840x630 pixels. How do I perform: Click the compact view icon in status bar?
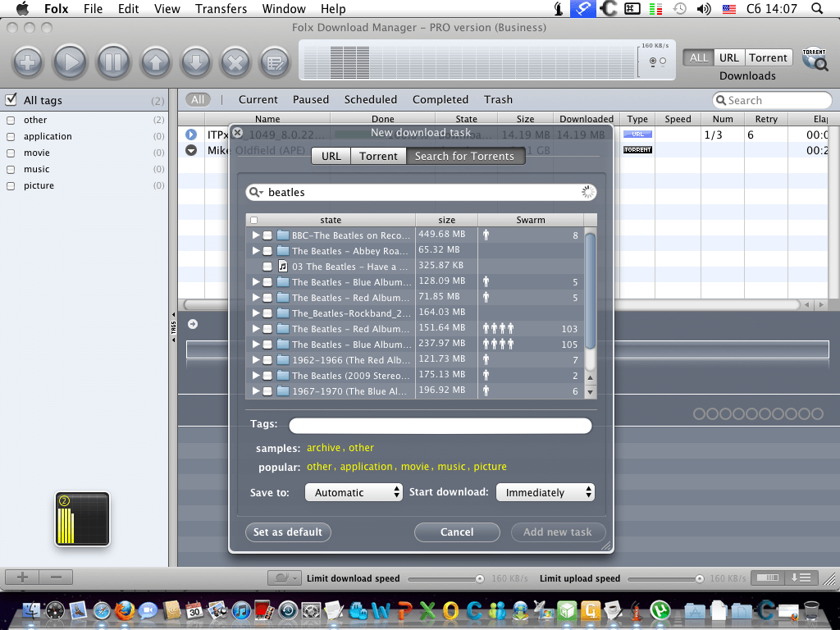coord(768,577)
